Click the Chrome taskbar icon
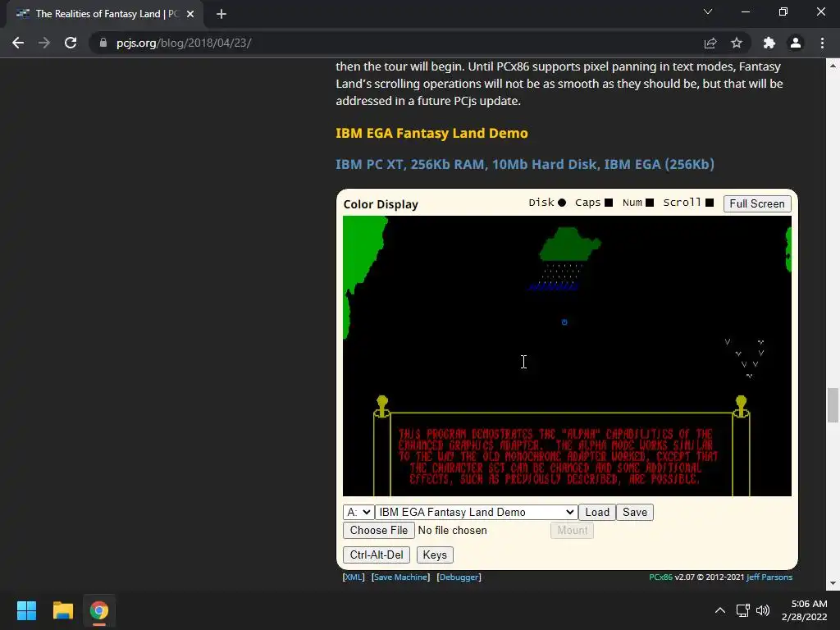This screenshot has height=630, width=840. [x=98, y=610]
